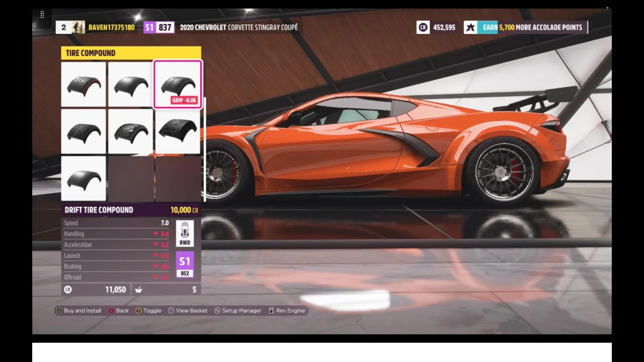Click the icon beside View Basket
The width and height of the screenshot is (644, 362).
(171, 311)
